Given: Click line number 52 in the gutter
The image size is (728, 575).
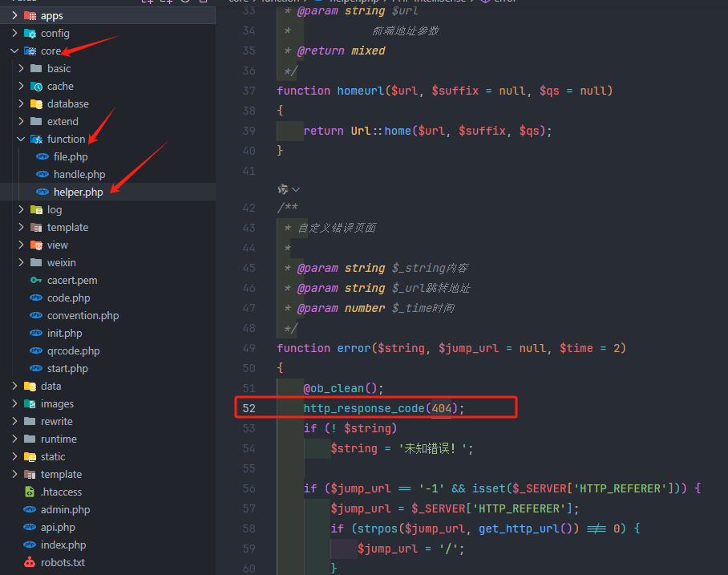Looking at the screenshot, I should pos(249,408).
